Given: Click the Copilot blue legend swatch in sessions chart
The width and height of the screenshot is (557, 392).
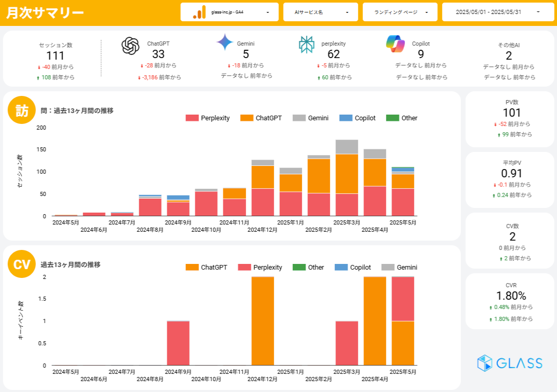Looking at the screenshot, I should click(x=346, y=118).
